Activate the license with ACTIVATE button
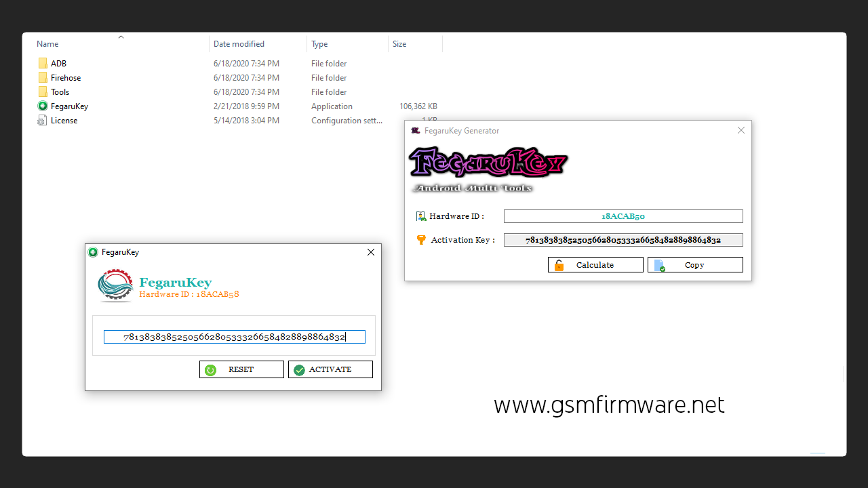This screenshot has width=868, height=488. (x=330, y=369)
